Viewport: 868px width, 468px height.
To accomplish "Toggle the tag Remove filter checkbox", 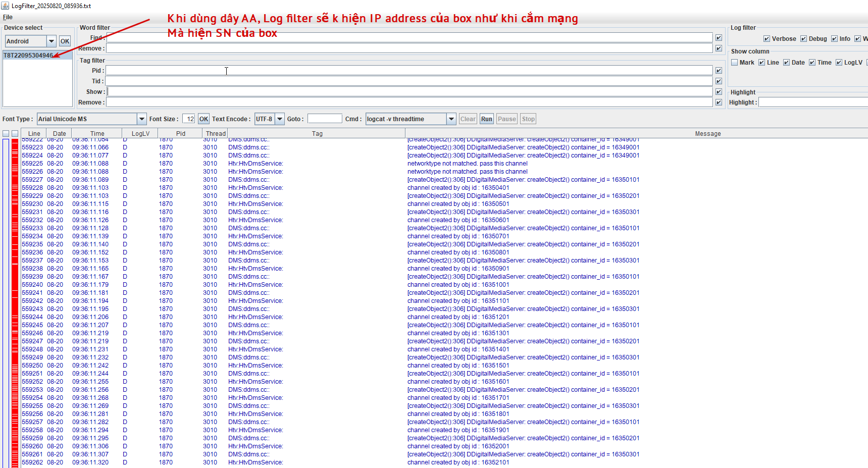I will point(719,102).
